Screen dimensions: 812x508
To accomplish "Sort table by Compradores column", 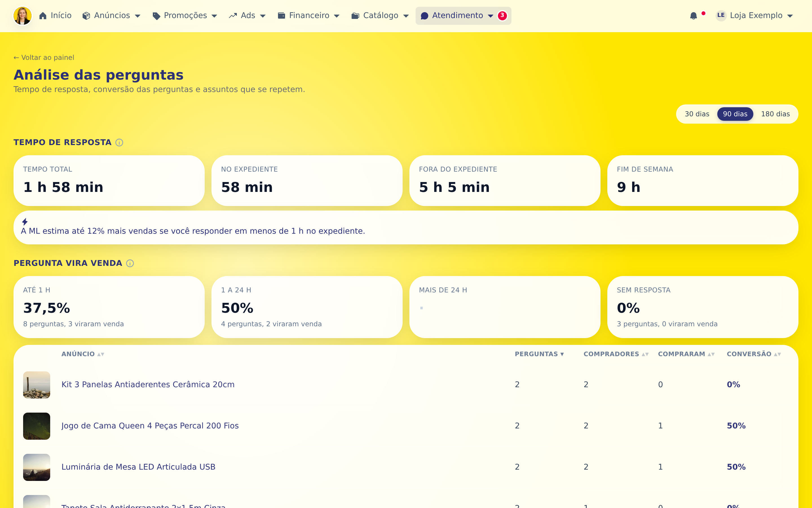I will point(616,354).
